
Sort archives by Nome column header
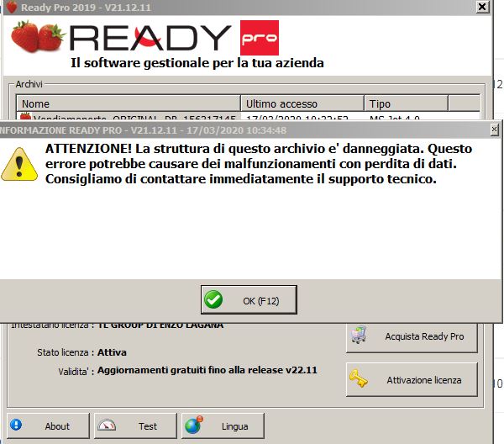(129, 103)
